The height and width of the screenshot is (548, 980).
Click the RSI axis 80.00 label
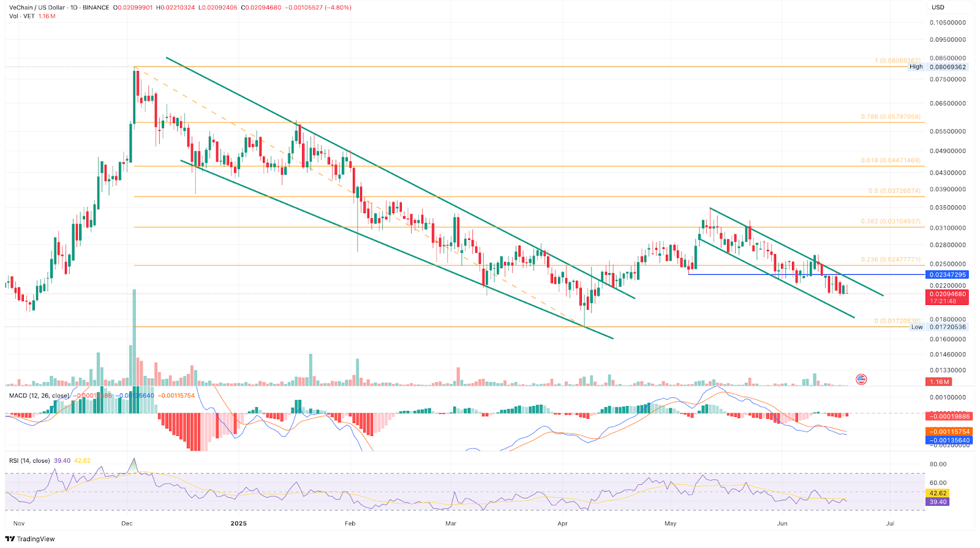[x=938, y=464]
